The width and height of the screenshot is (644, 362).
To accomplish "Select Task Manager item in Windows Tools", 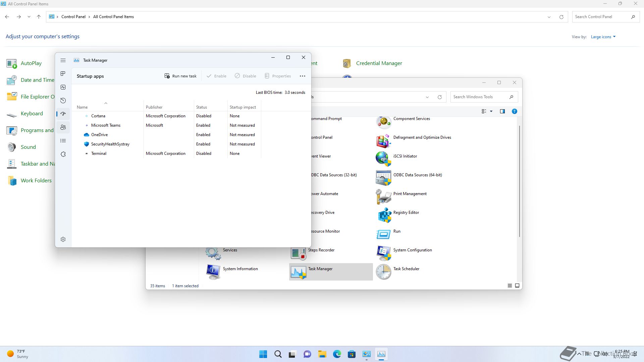I will pyautogui.click(x=331, y=272).
